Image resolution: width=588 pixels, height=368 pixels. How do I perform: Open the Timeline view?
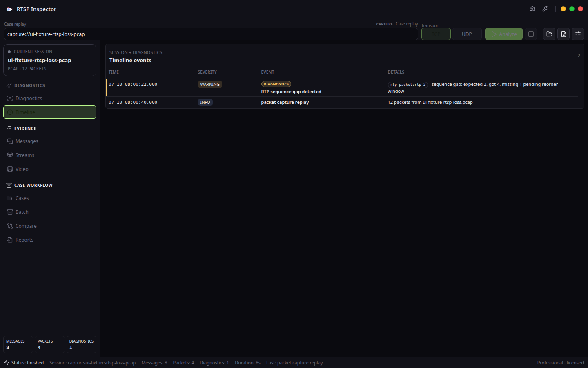50,112
